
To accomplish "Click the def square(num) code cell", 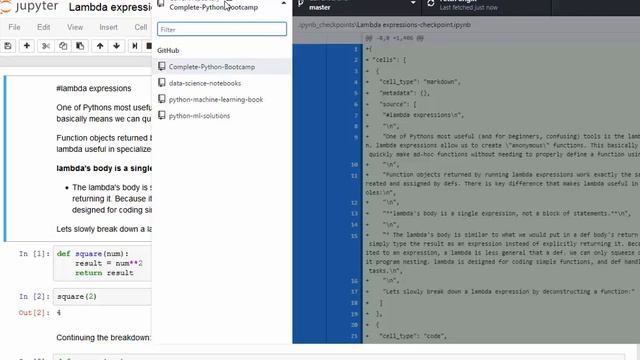I will [x=102, y=263].
